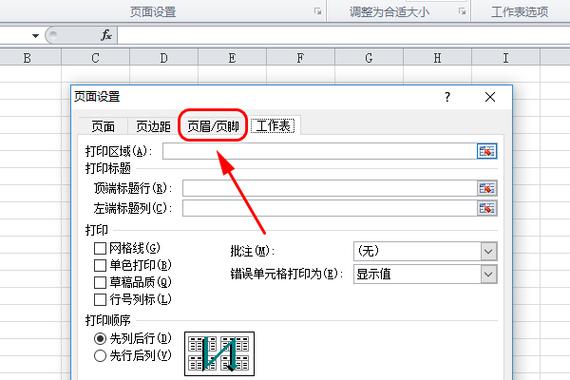Switch to the 页面 tab

pyautogui.click(x=103, y=126)
